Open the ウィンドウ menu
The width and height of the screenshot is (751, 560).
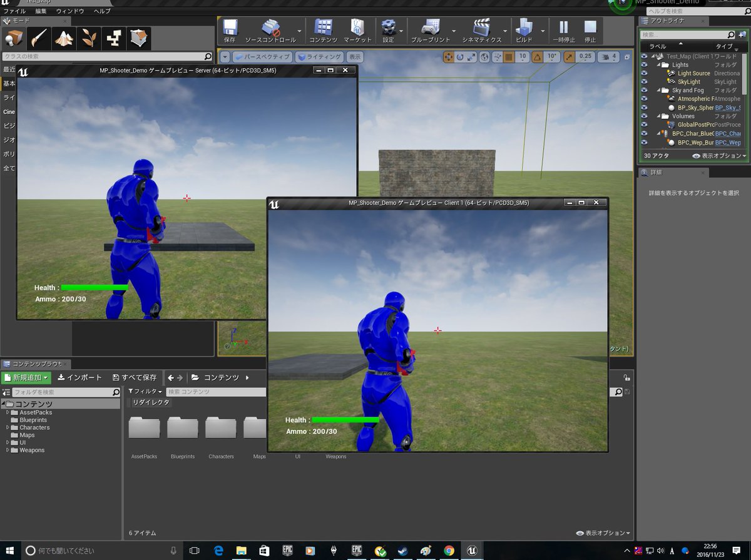[x=70, y=11]
